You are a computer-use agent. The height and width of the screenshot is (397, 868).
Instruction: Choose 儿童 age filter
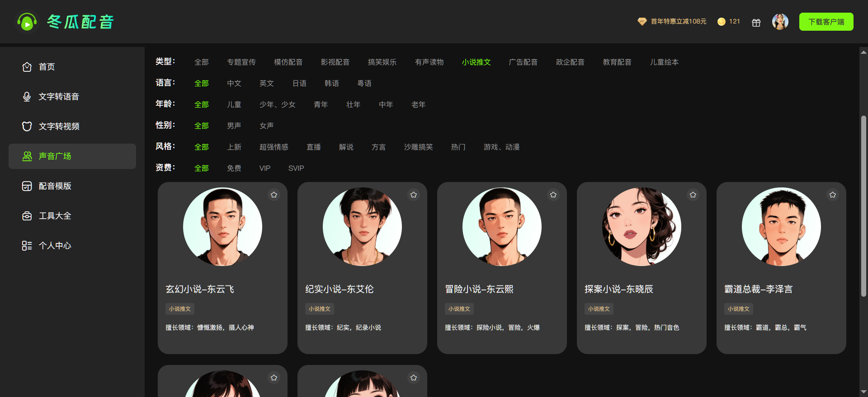point(234,104)
